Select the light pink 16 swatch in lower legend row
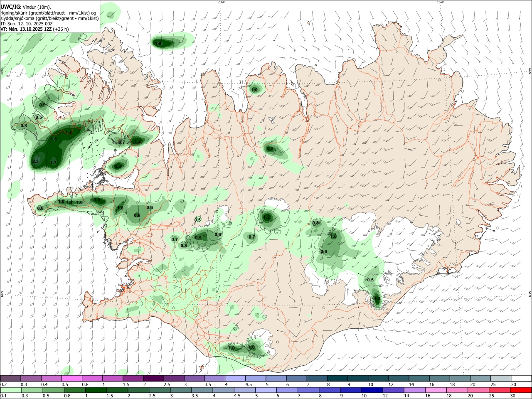 [x=436, y=390]
